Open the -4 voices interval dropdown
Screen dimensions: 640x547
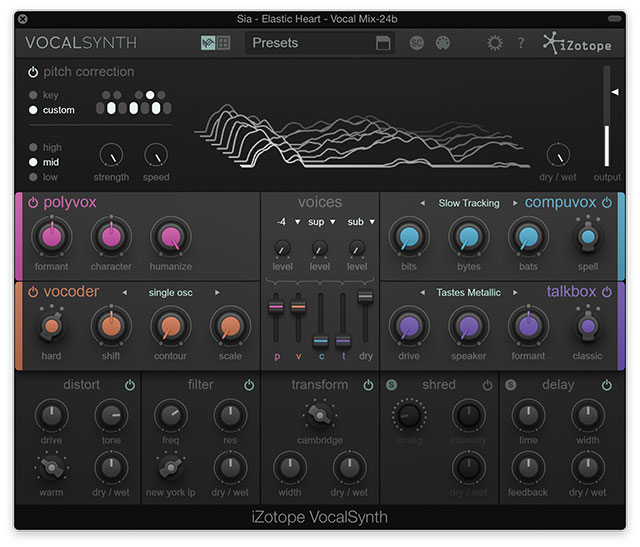(x=289, y=221)
